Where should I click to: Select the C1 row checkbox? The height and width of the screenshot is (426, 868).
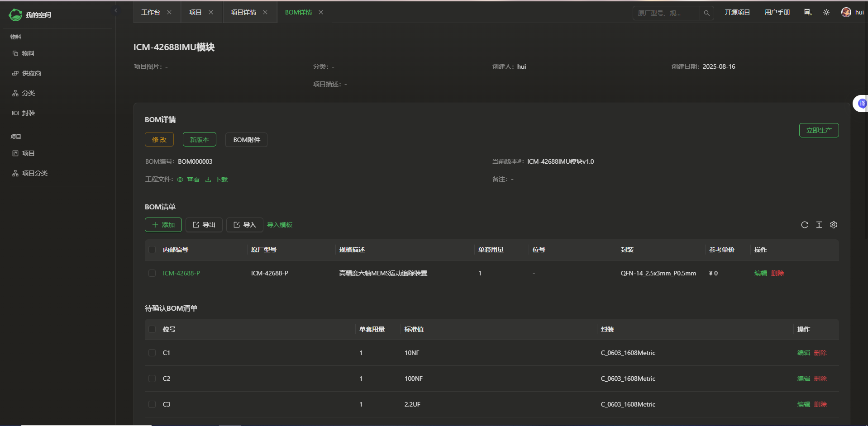click(152, 353)
